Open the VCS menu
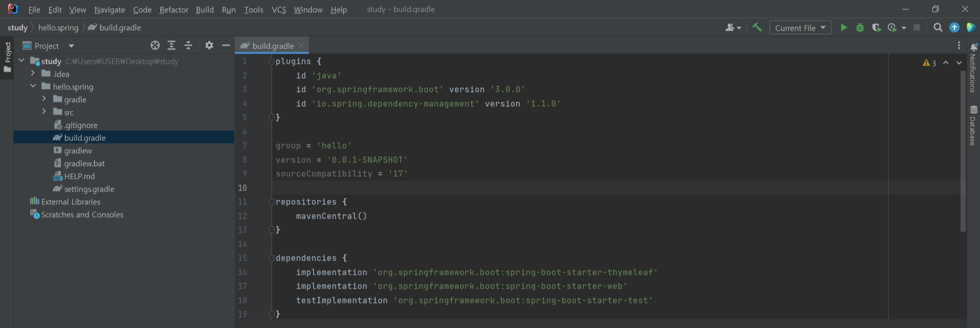Image resolution: width=980 pixels, height=328 pixels. pos(279,10)
